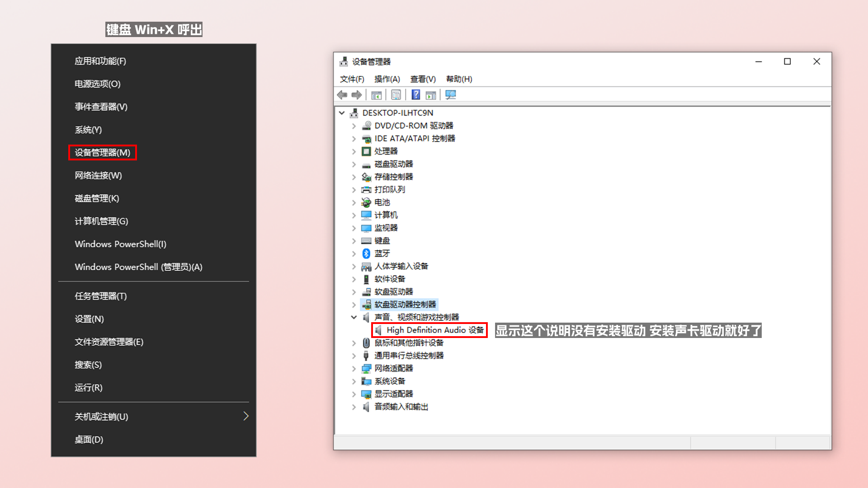
Task: Click the speaker icon beside 音频输入和输出
Action: (x=366, y=407)
